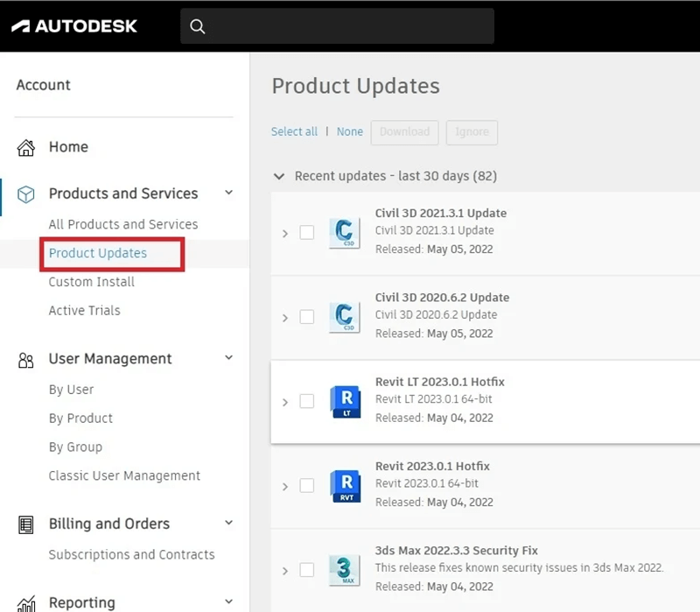Click the Billing and Orders icon
Screen dimensions: 700x612
pos(26,524)
